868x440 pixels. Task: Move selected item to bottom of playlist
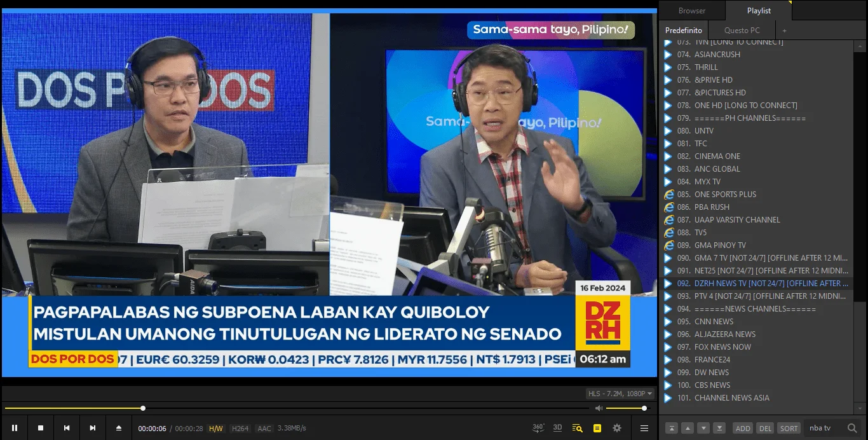(719, 428)
